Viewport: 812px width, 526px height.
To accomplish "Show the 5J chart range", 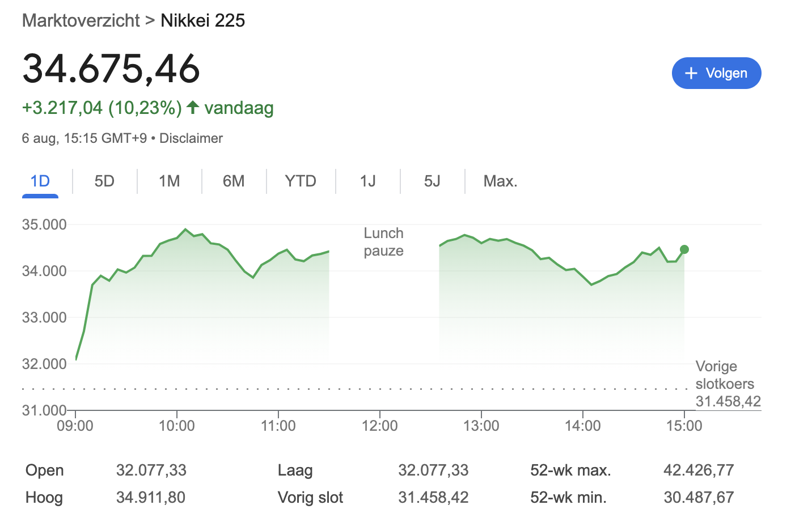I will (432, 181).
